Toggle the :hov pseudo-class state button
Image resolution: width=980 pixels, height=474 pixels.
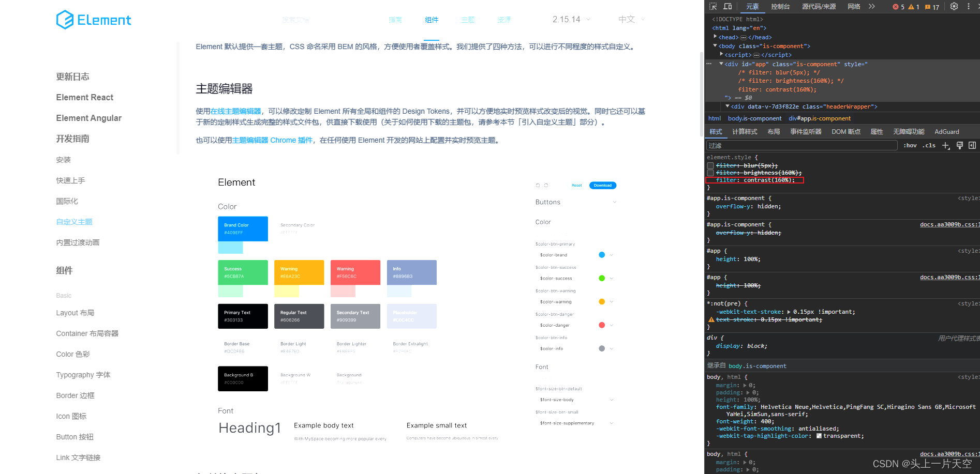point(910,145)
